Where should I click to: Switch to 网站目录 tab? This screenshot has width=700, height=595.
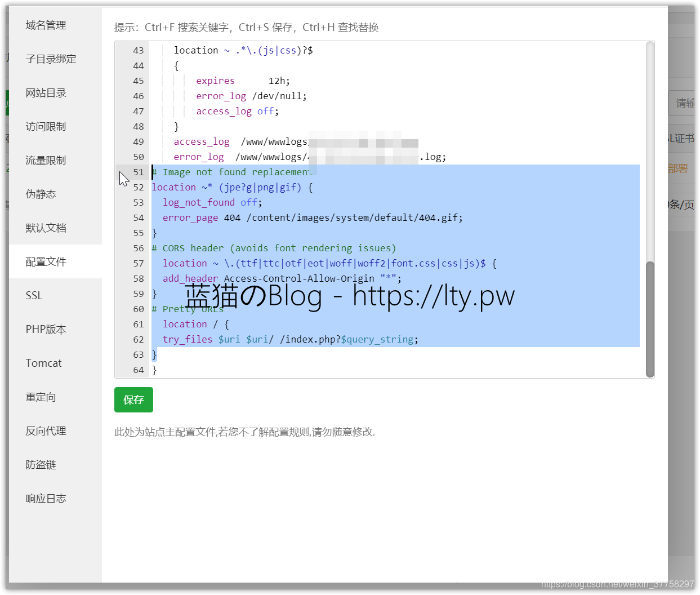(x=55, y=92)
